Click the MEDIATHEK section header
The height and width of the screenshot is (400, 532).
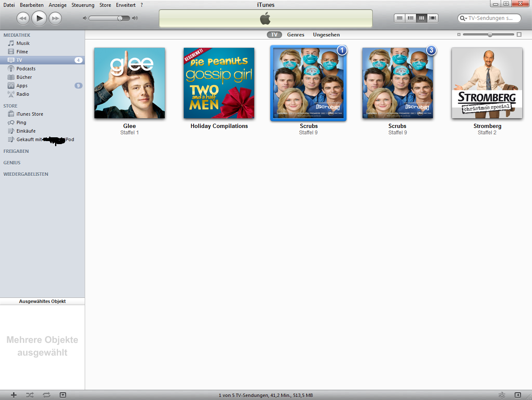coord(17,35)
